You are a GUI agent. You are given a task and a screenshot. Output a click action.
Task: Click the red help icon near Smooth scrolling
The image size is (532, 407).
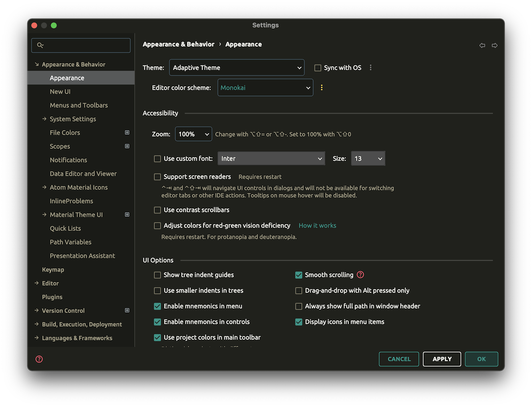(x=360, y=275)
